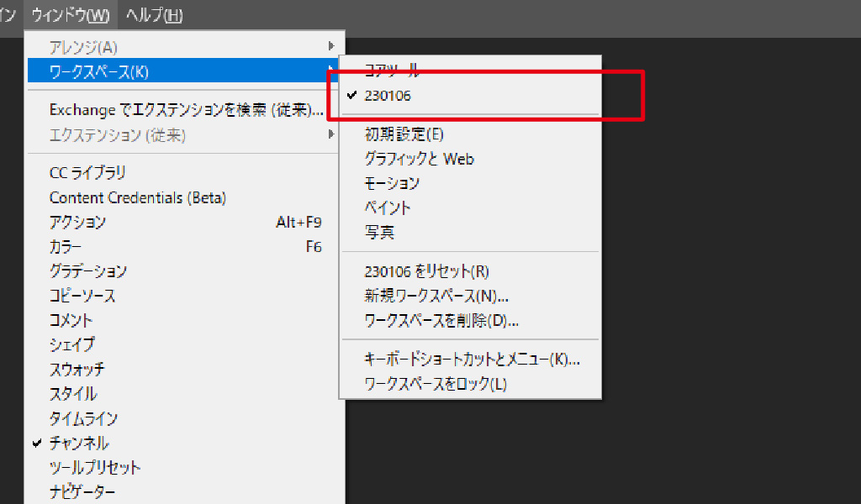
Task: Show the CC ライブラリ panel
Action: click(87, 173)
